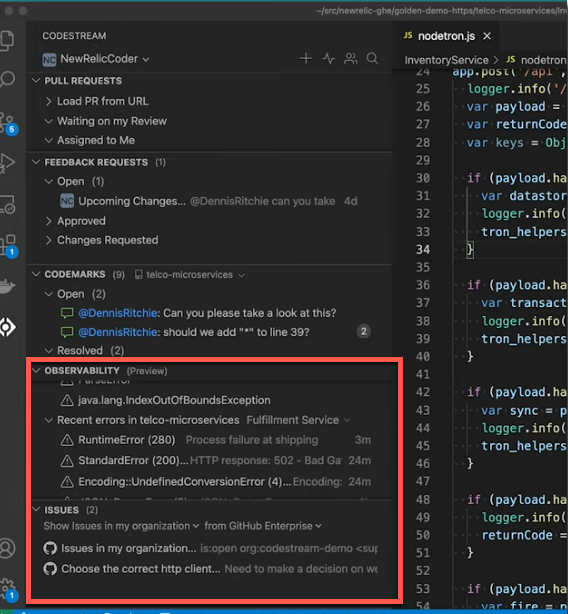Click line number 34 in the editor gutter
568x614 pixels.
click(423, 249)
